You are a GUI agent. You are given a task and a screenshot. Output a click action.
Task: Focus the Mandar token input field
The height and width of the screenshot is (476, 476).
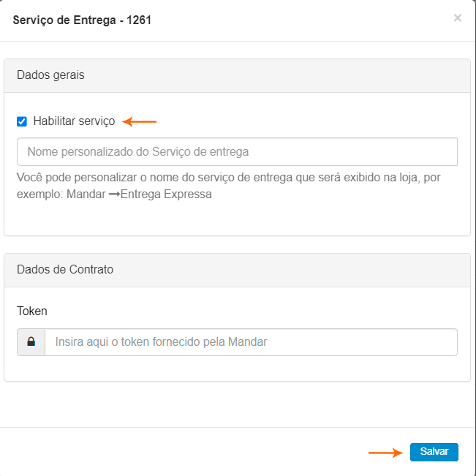click(x=251, y=341)
